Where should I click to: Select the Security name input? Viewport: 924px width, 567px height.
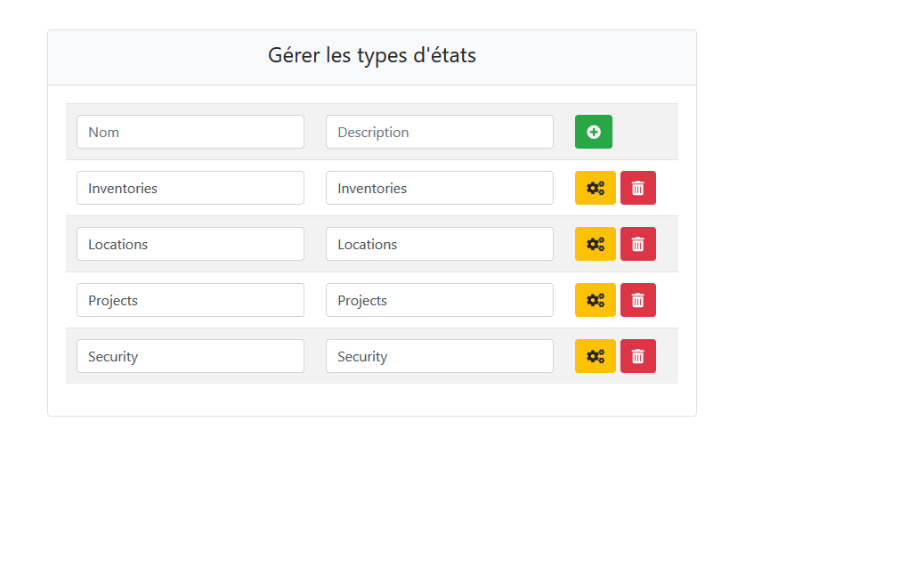190,356
